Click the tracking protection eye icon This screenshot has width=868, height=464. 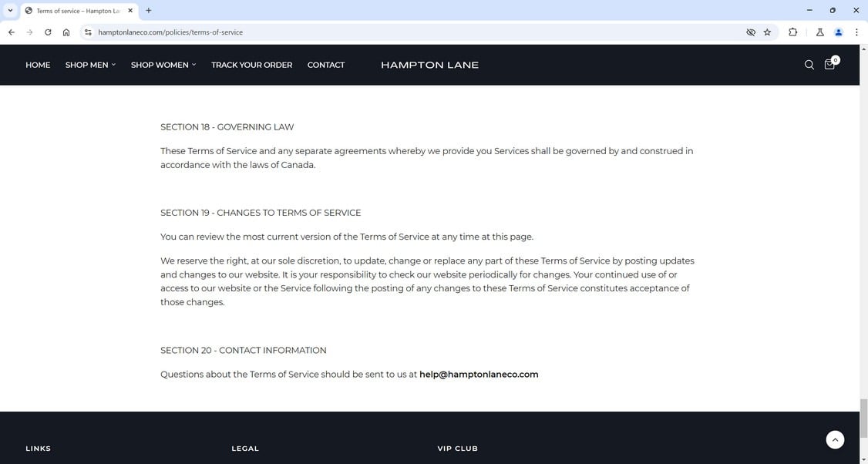(x=751, y=32)
